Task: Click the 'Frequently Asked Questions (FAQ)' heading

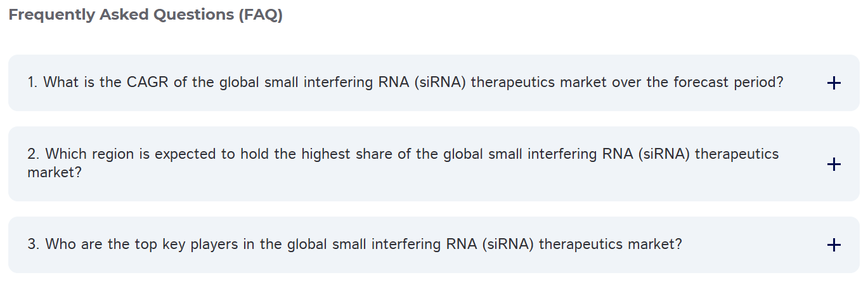Action: click(146, 15)
